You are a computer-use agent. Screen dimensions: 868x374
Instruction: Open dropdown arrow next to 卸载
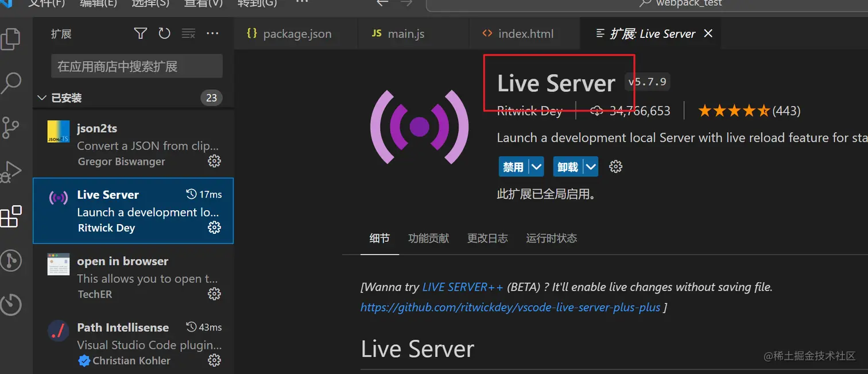(x=591, y=167)
